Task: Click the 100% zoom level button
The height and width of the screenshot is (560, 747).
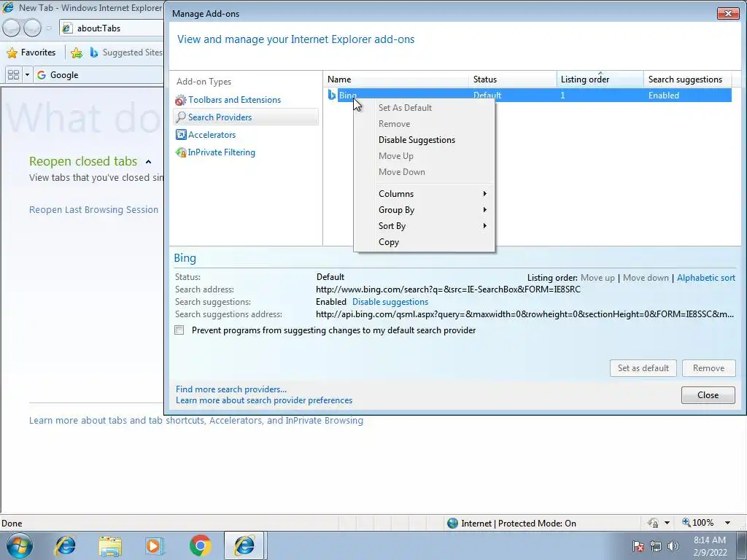Action: 698,523
